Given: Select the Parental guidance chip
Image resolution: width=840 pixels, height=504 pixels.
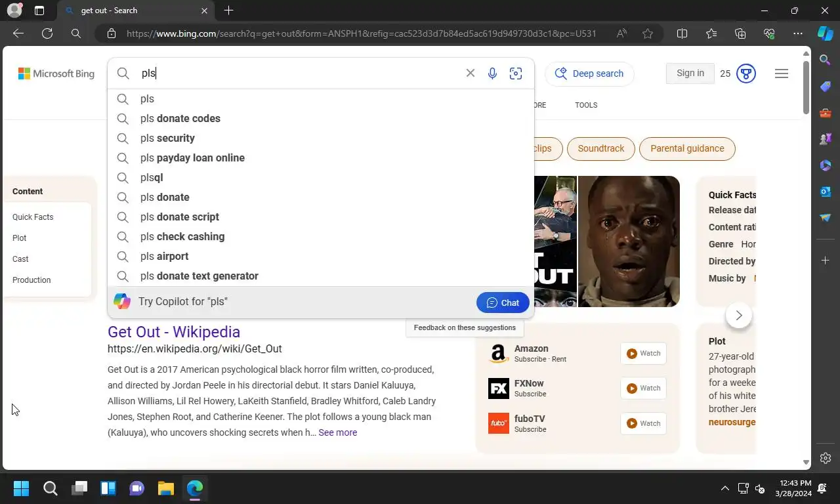Looking at the screenshot, I should pos(687,148).
